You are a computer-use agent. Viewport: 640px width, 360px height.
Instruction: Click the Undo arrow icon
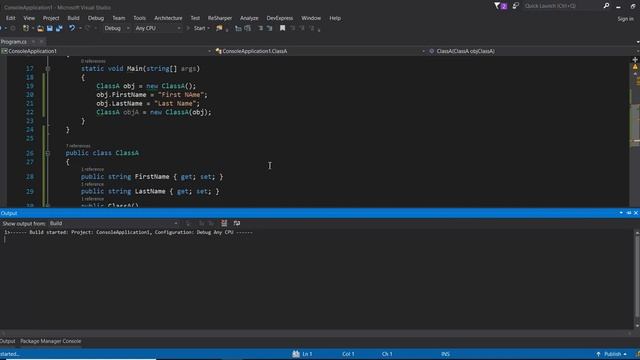pyautogui.click(x=72, y=28)
